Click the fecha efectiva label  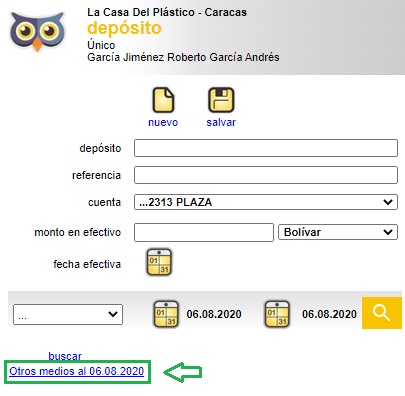87,264
